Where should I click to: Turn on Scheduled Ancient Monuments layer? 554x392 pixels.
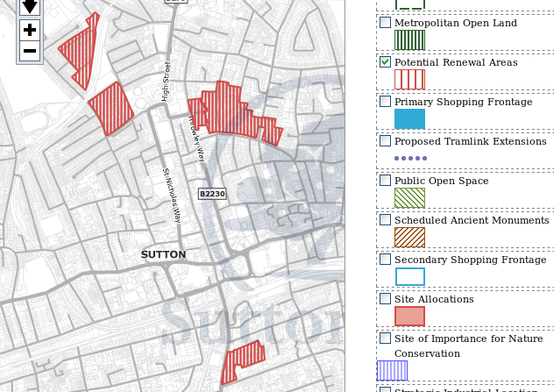385,219
